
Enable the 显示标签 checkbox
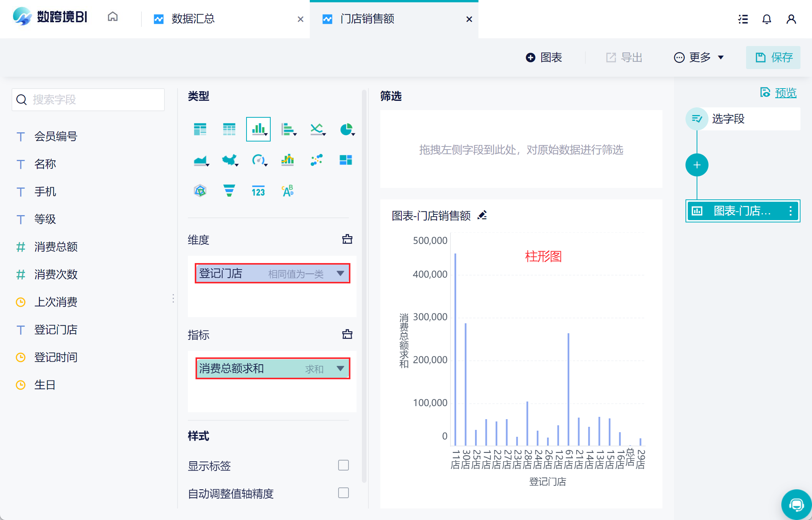point(343,465)
